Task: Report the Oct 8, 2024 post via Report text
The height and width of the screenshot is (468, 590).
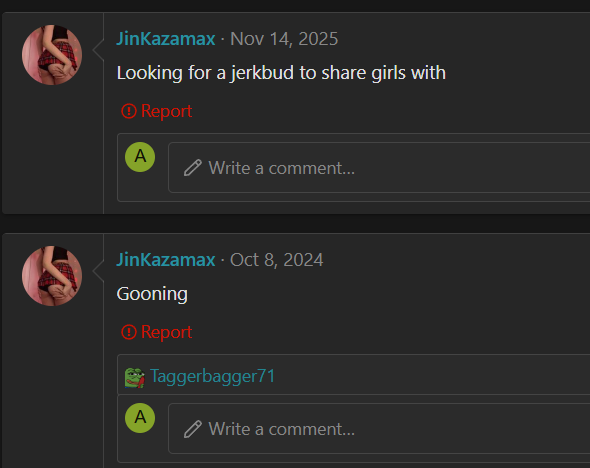Action: [x=166, y=332]
